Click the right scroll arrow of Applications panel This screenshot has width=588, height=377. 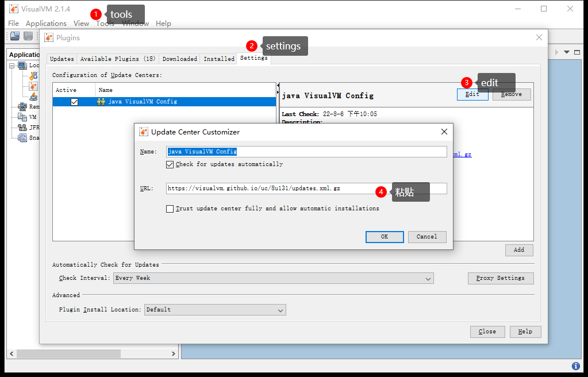coord(173,354)
